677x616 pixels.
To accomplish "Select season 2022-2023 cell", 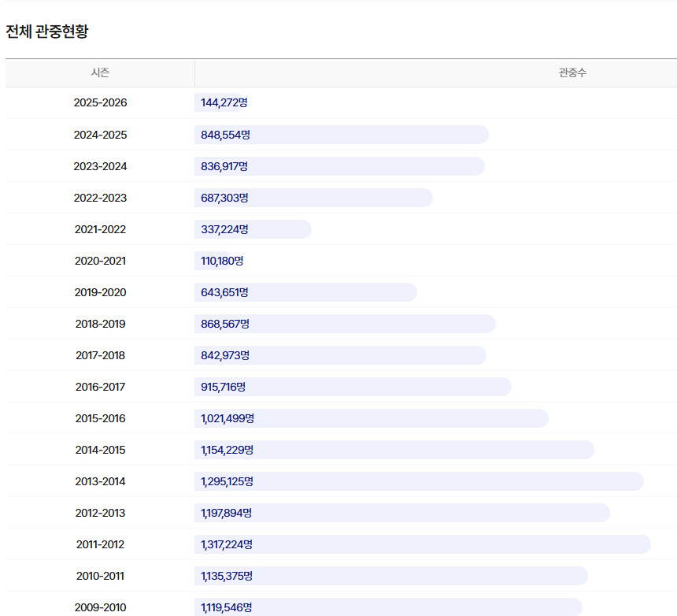I will coord(100,198).
